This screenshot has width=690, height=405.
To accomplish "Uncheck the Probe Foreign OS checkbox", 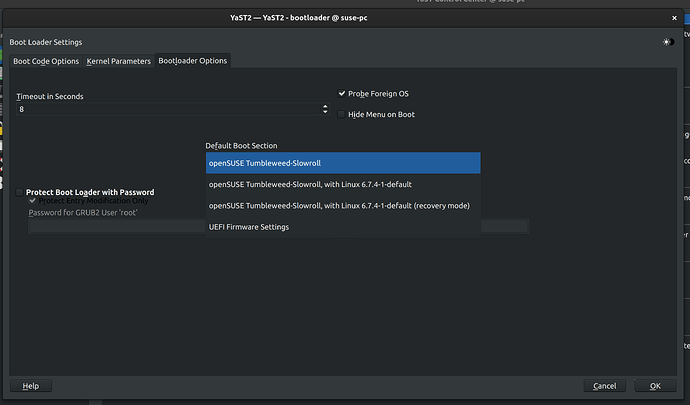I will (341, 93).
